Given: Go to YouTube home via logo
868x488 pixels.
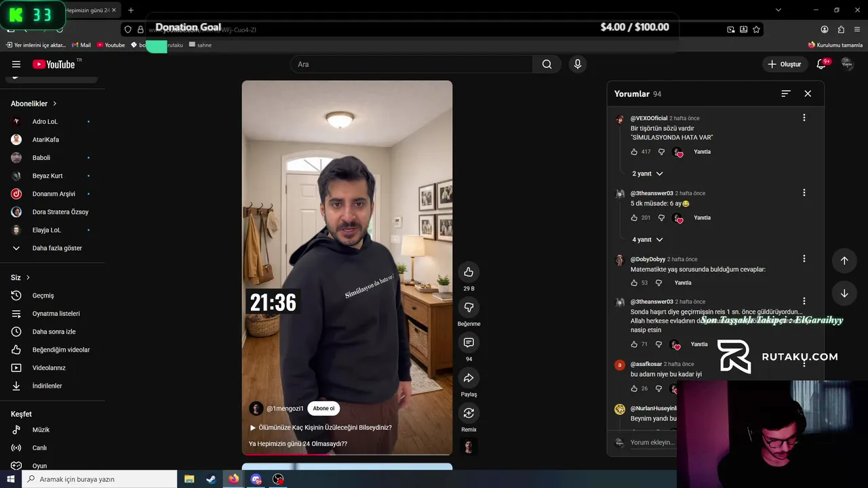Looking at the screenshot, I should (x=54, y=64).
